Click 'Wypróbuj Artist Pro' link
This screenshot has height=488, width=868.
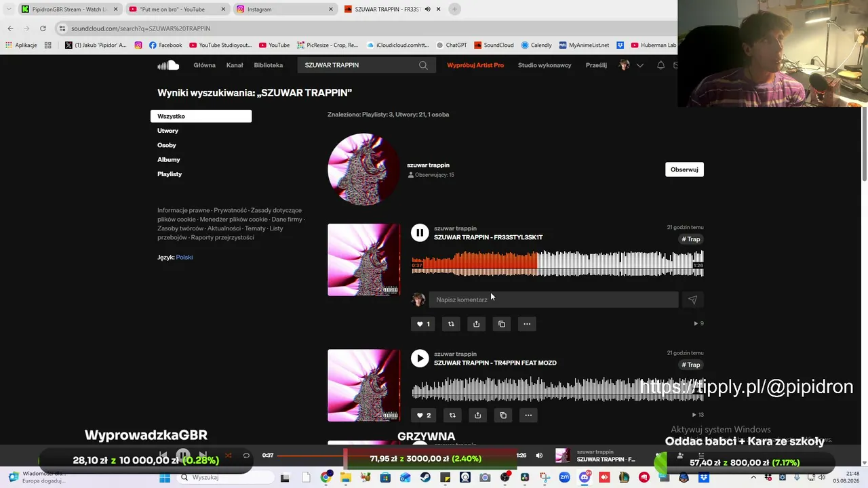click(x=475, y=65)
